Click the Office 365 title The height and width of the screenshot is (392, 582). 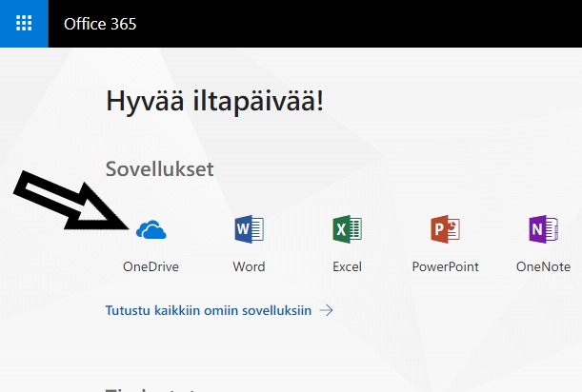coord(100,24)
